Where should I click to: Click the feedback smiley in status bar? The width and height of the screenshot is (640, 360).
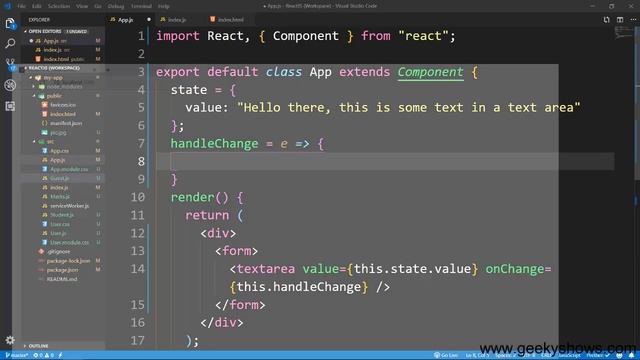620,356
